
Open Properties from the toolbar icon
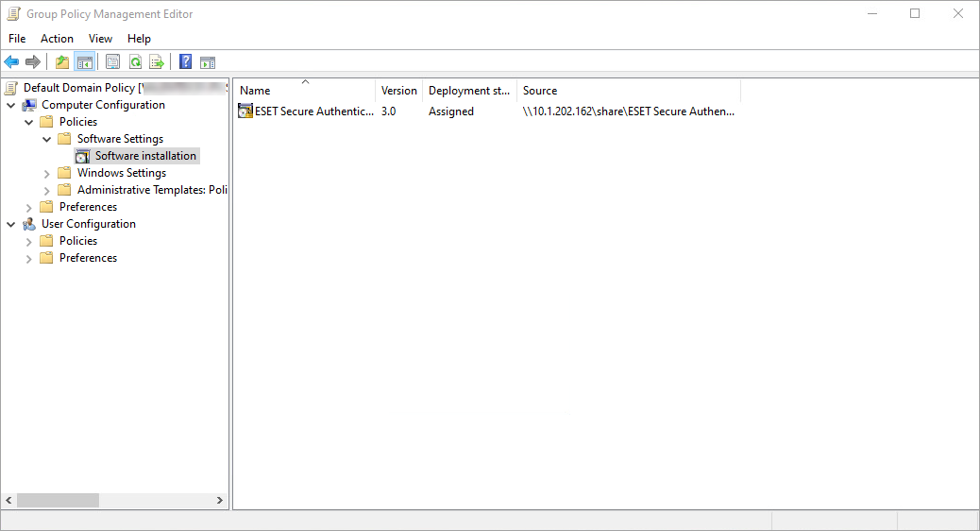(x=112, y=62)
